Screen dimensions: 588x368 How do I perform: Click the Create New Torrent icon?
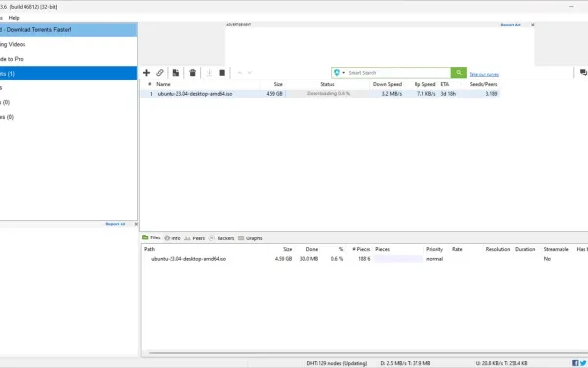click(175, 72)
